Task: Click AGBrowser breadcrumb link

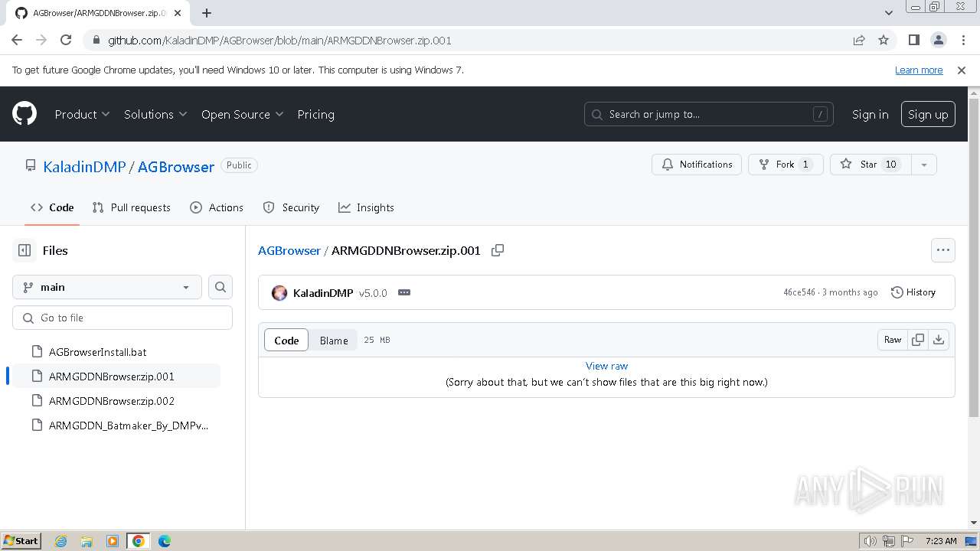Action: [x=289, y=250]
